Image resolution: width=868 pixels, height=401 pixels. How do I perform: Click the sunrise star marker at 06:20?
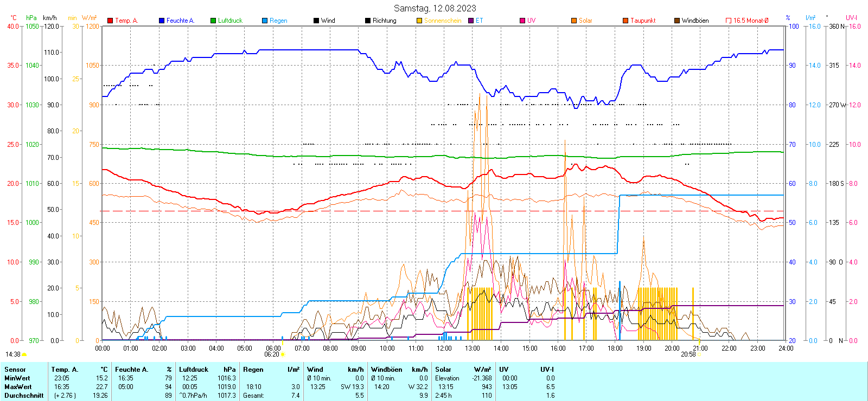point(283,354)
